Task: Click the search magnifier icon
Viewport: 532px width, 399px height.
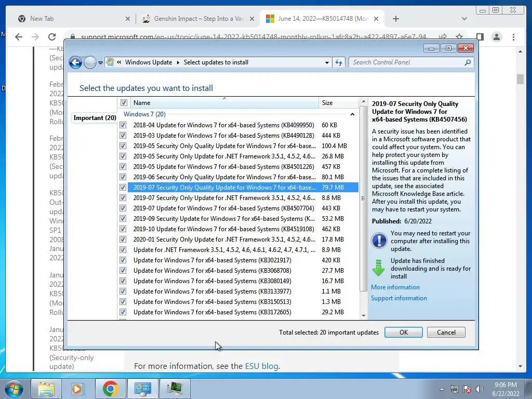Action: (468, 62)
